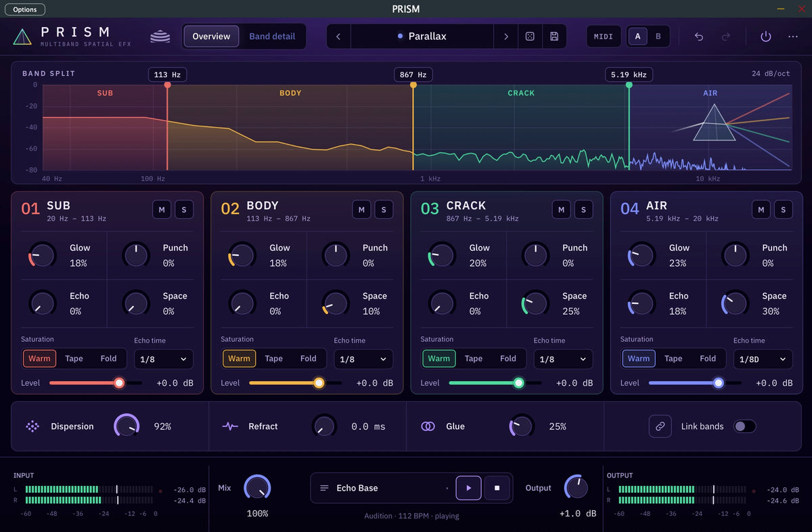Select Warm saturation for BODY band

240,359
